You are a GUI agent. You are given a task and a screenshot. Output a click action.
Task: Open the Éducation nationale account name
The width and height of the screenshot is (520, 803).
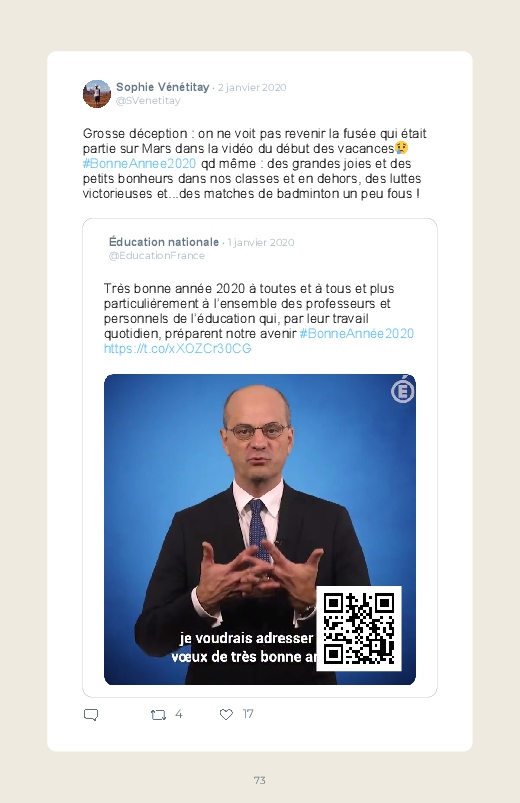[x=164, y=242]
